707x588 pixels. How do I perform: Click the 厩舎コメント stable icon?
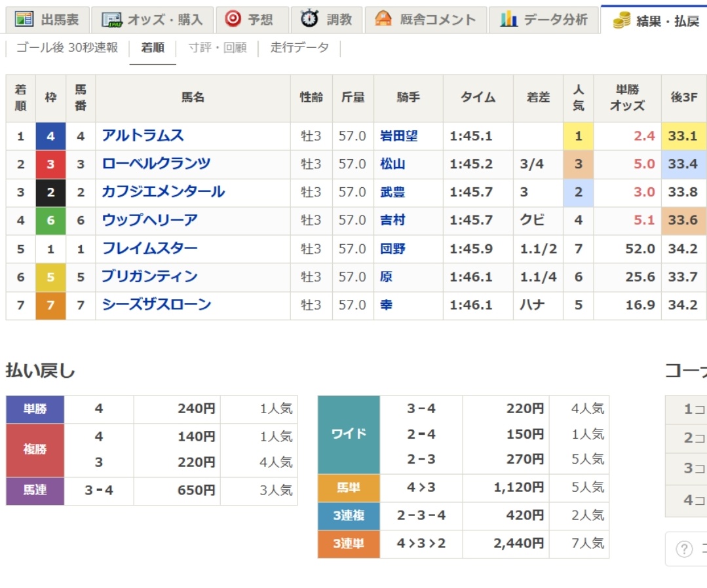(x=383, y=19)
